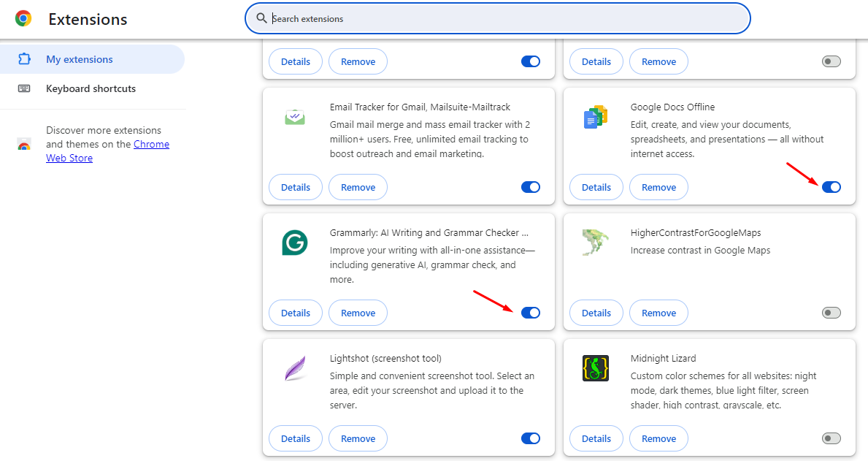Click the Google Docs Offline icon
Screen dimensions: 868x461
pyautogui.click(x=596, y=117)
